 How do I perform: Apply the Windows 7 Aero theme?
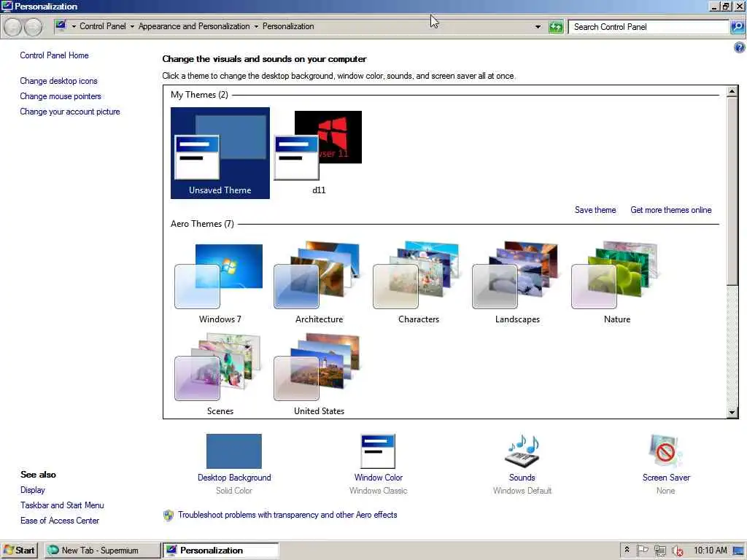pyautogui.click(x=220, y=284)
